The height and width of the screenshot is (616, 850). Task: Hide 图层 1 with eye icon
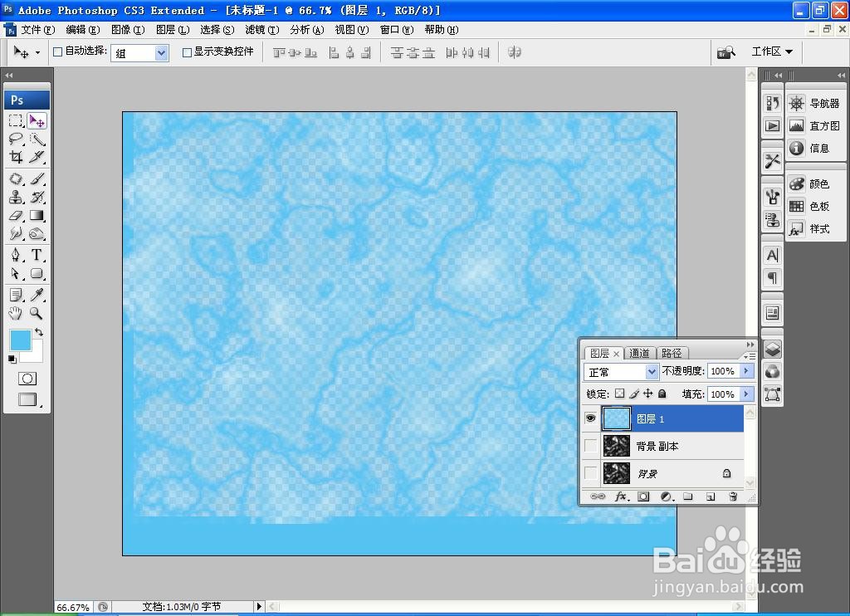coord(590,418)
